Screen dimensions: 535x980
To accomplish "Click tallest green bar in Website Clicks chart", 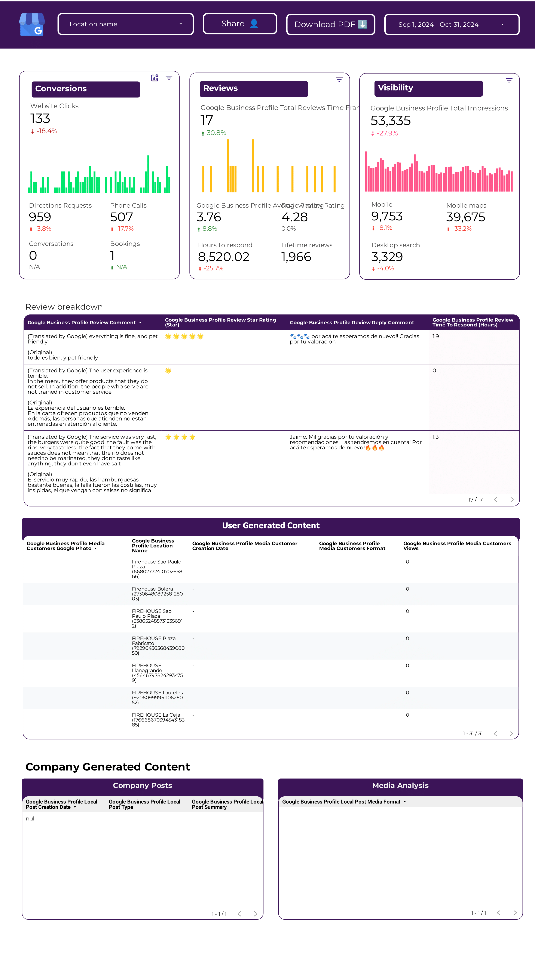I will 148,174.
